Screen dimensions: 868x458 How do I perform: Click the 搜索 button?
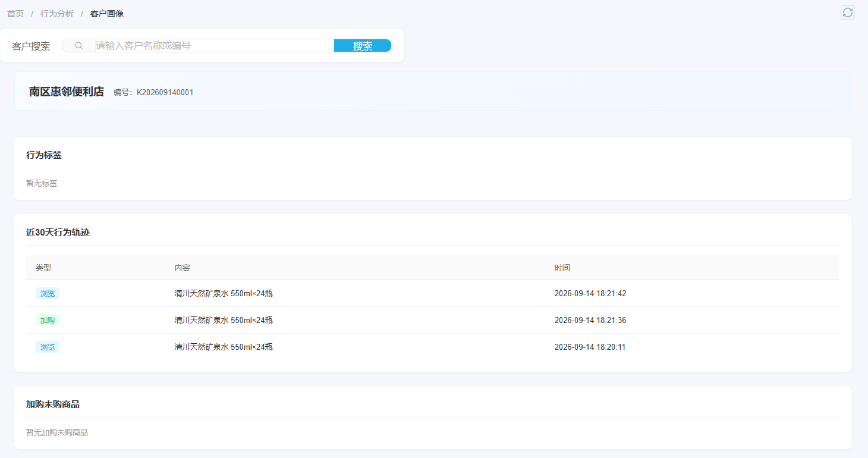363,46
